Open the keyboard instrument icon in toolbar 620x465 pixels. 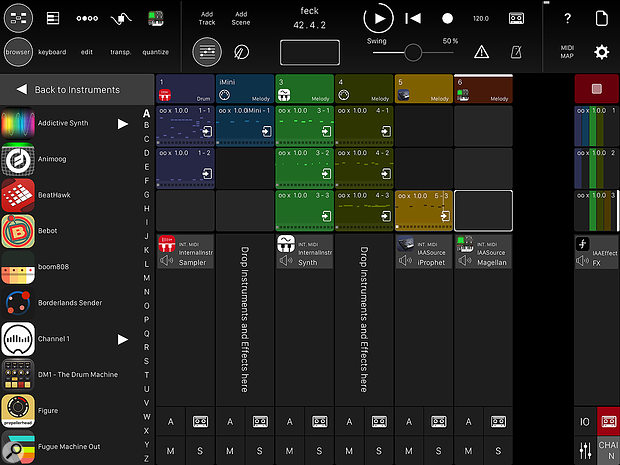pyautogui.click(x=155, y=19)
